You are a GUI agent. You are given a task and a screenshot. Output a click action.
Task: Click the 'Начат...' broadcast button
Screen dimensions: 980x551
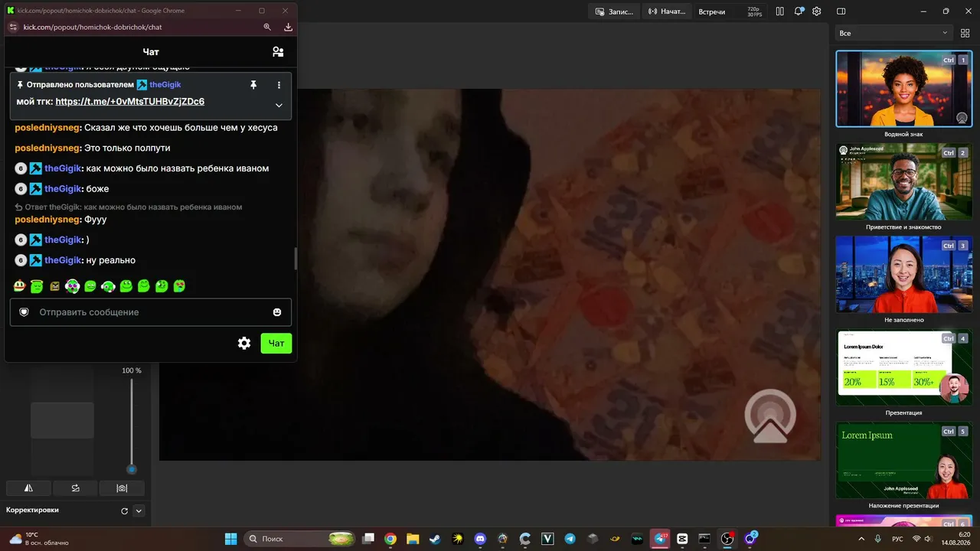click(x=667, y=11)
